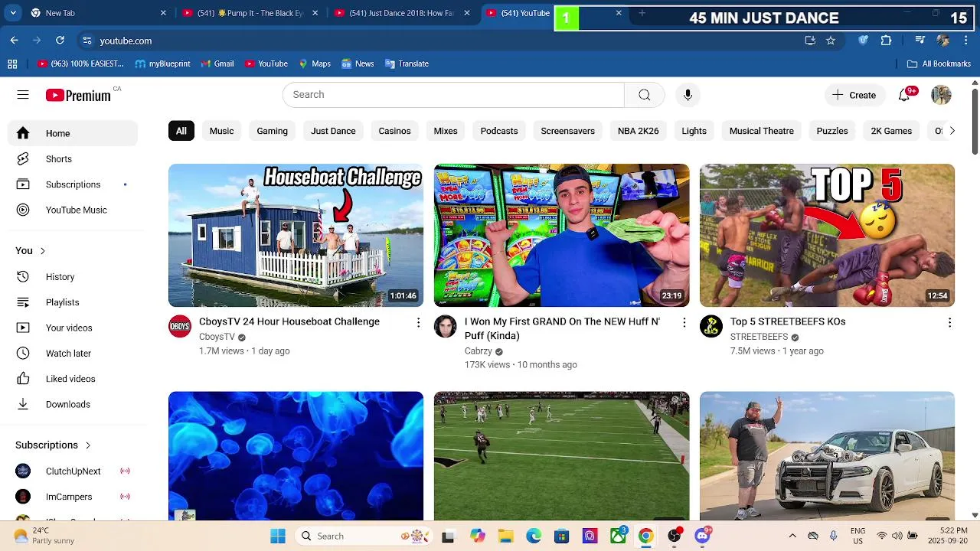Open the Shorts sidebar entry

(73, 159)
